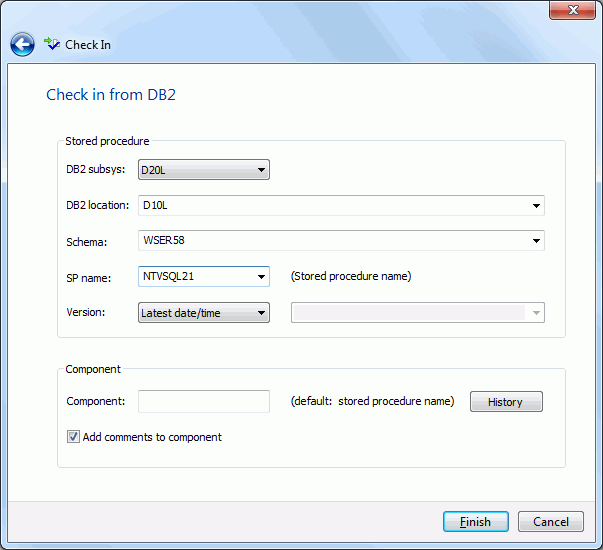This screenshot has width=603, height=550.
Task: Click the Version label
Action: pos(86,312)
